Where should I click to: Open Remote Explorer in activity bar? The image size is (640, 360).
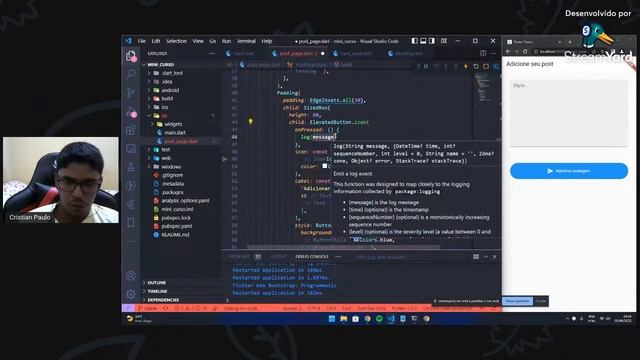pyautogui.click(x=131, y=149)
